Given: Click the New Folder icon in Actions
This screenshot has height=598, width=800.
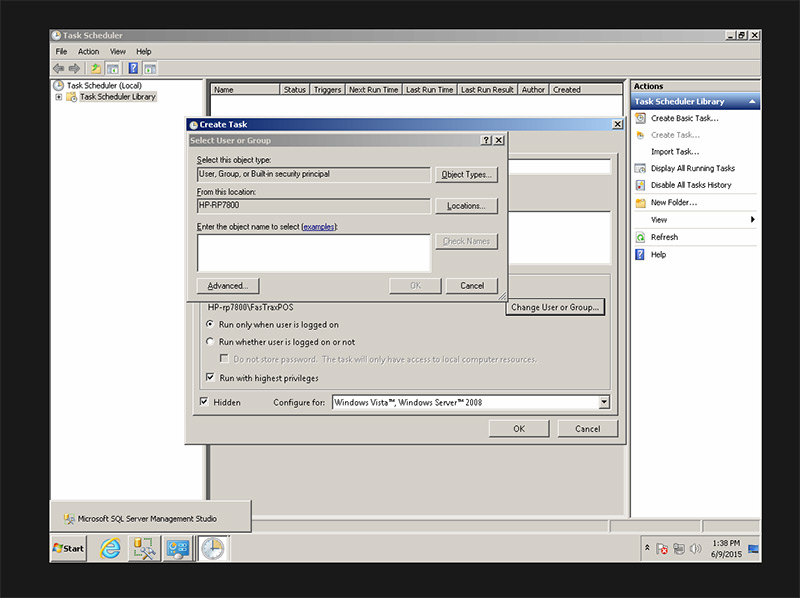Looking at the screenshot, I should 640,203.
